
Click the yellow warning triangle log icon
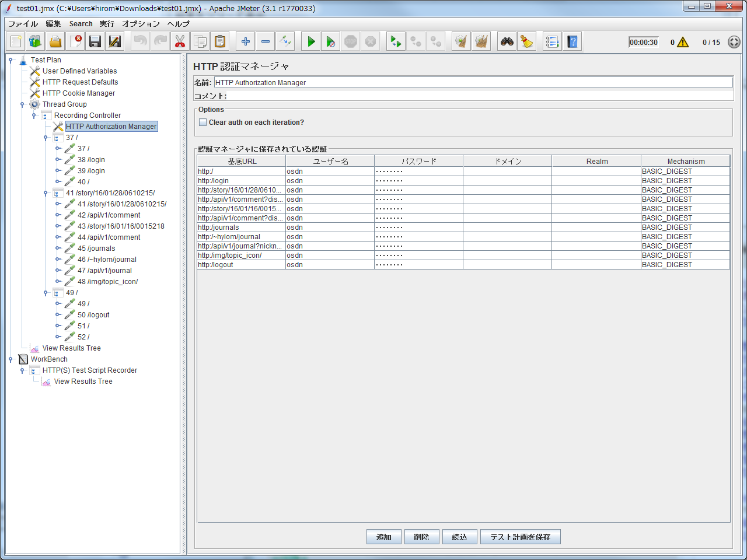(x=683, y=42)
